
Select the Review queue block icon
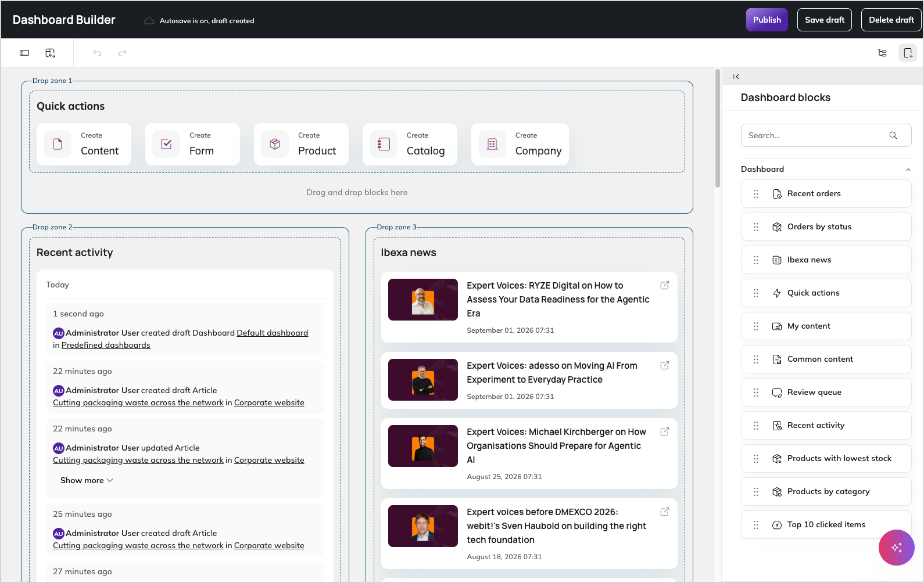tap(777, 393)
